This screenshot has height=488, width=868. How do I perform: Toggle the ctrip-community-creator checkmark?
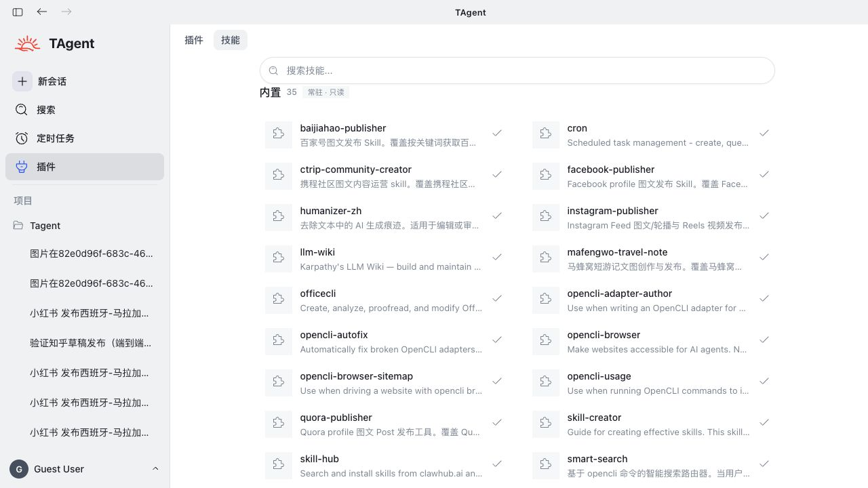(497, 174)
